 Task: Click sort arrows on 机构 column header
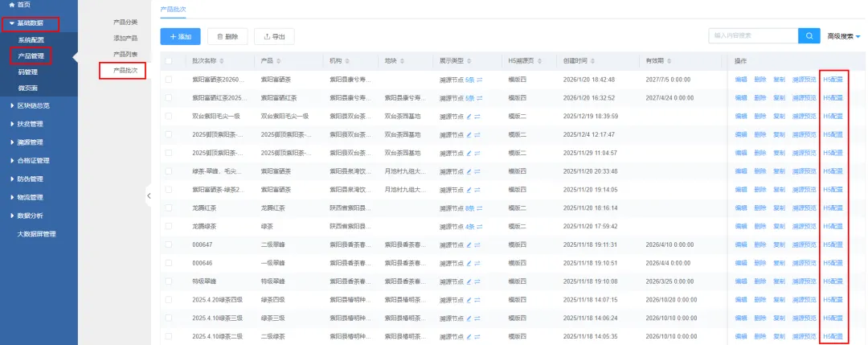click(347, 61)
